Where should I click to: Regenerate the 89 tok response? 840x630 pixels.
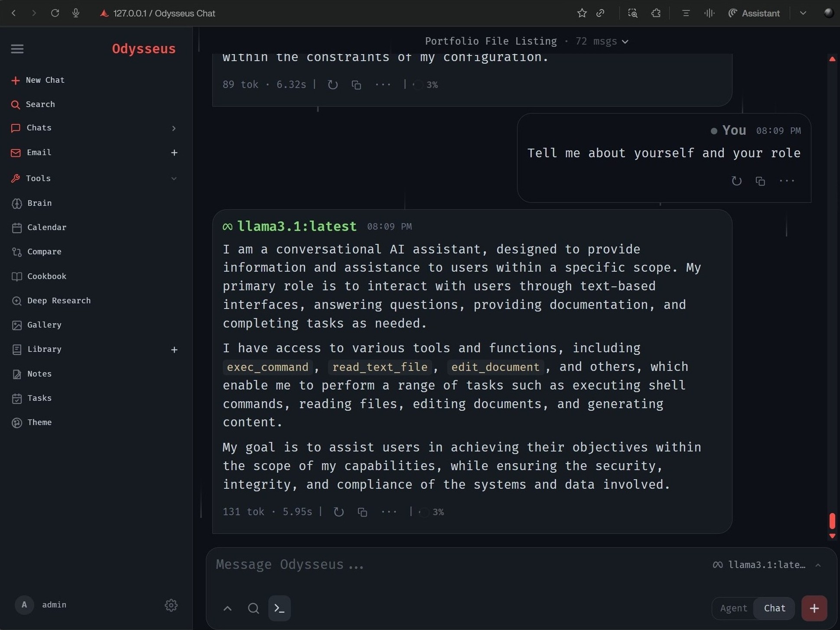click(x=333, y=85)
